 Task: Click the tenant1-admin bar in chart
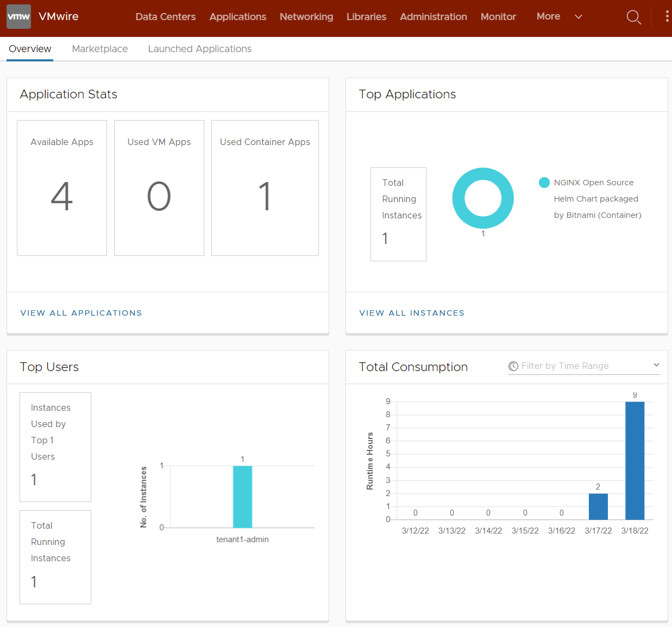pyautogui.click(x=242, y=497)
